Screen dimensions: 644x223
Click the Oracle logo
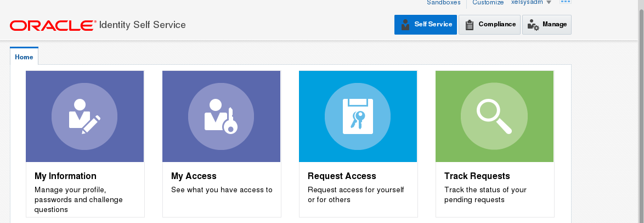[x=52, y=25]
